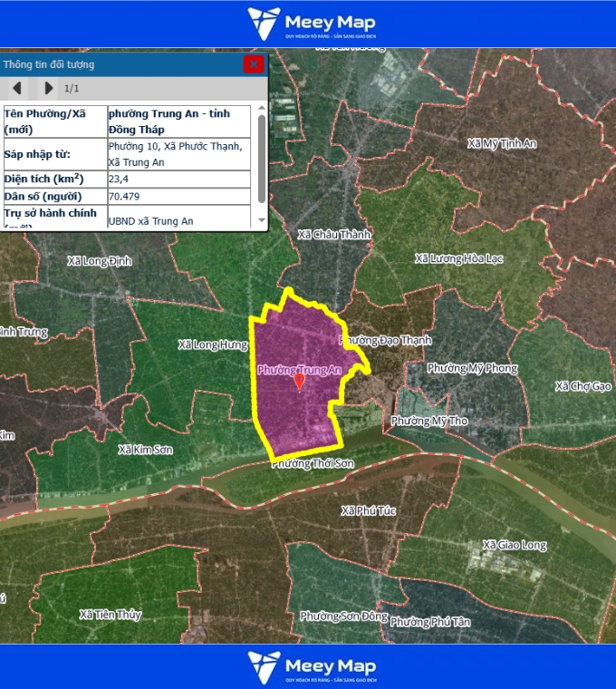
Task: Click the Phường Thới Sơn label
Action: point(313,463)
